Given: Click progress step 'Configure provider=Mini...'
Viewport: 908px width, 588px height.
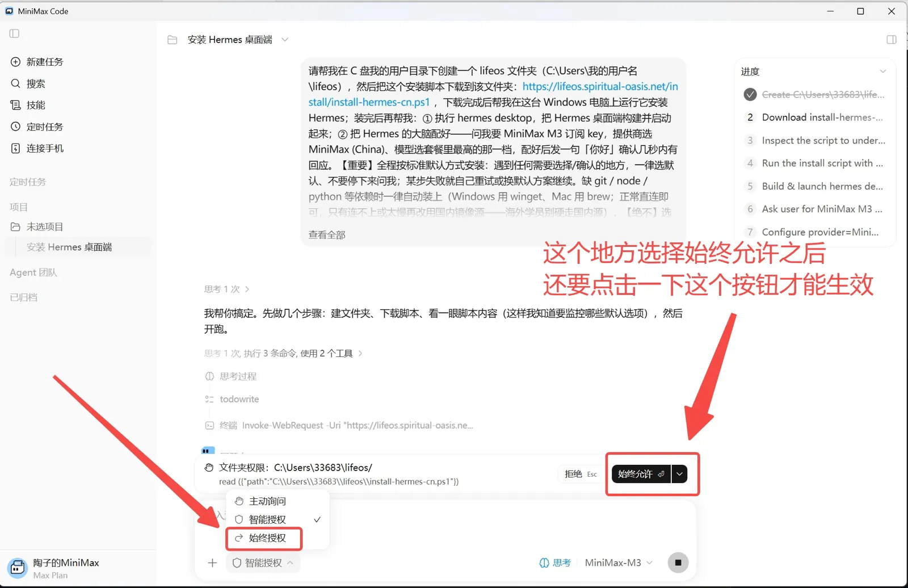Looking at the screenshot, I should click(820, 232).
